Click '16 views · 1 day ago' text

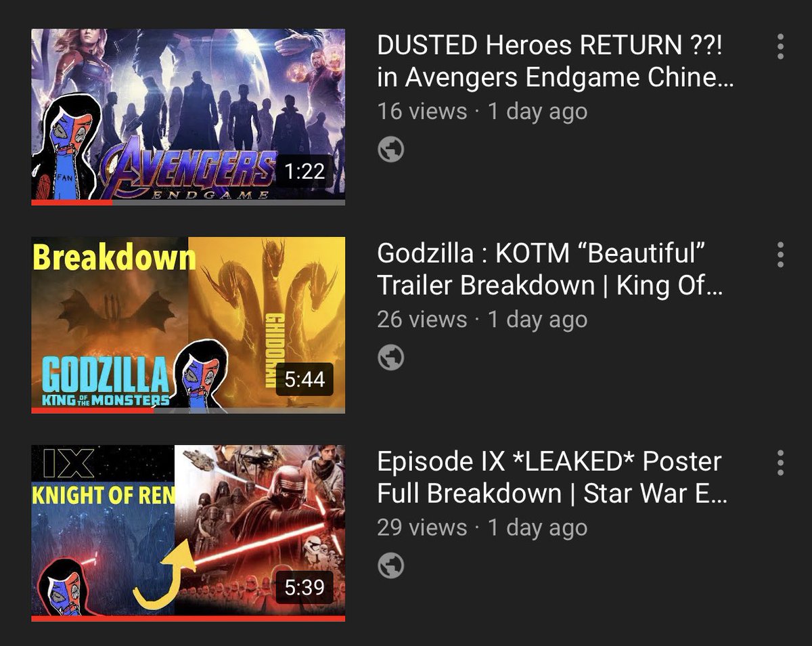(x=482, y=111)
